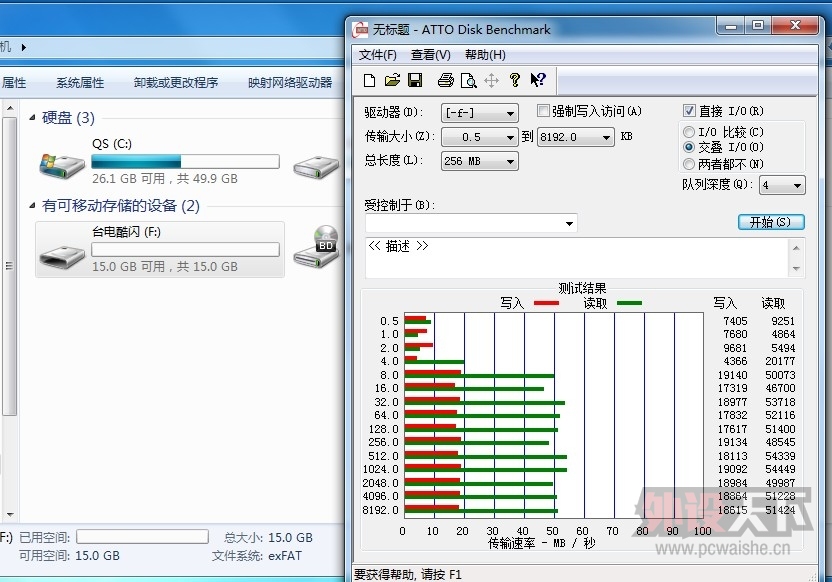The height and width of the screenshot is (582, 832).
Task: Click the yellow question mark help icon
Action: click(515, 81)
